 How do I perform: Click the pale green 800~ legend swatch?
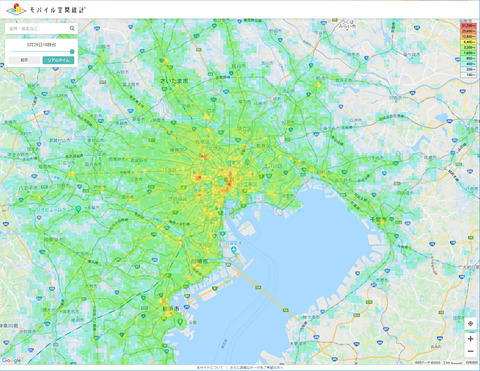pyautogui.click(x=469, y=58)
